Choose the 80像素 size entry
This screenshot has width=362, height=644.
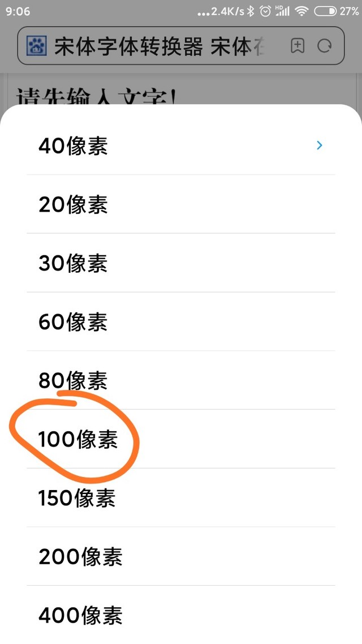[x=73, y=381]
